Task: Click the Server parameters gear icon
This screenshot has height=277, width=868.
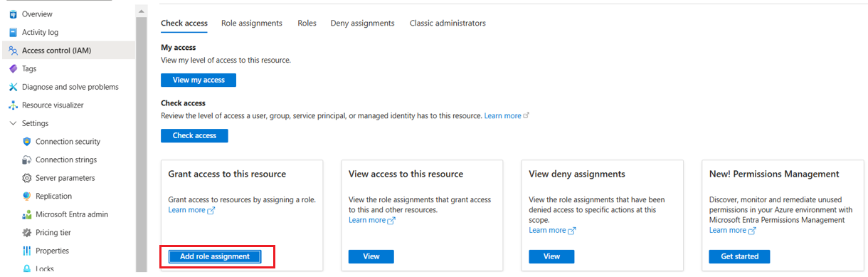Action: click(27, 178)
